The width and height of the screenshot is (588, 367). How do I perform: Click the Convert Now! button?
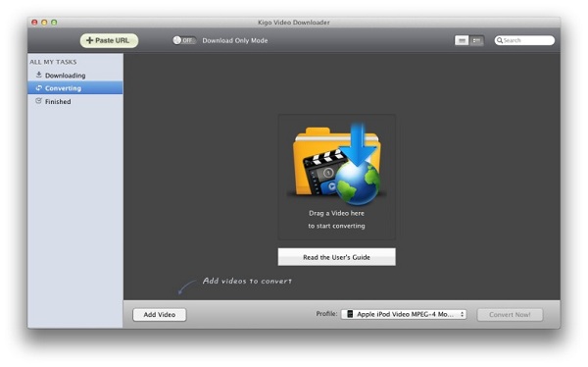(x=510, y=314)
